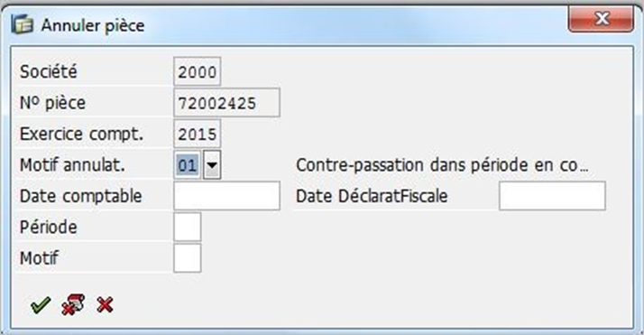
Task: Focus the empty Date comptable input field
Action: point(226,196)
